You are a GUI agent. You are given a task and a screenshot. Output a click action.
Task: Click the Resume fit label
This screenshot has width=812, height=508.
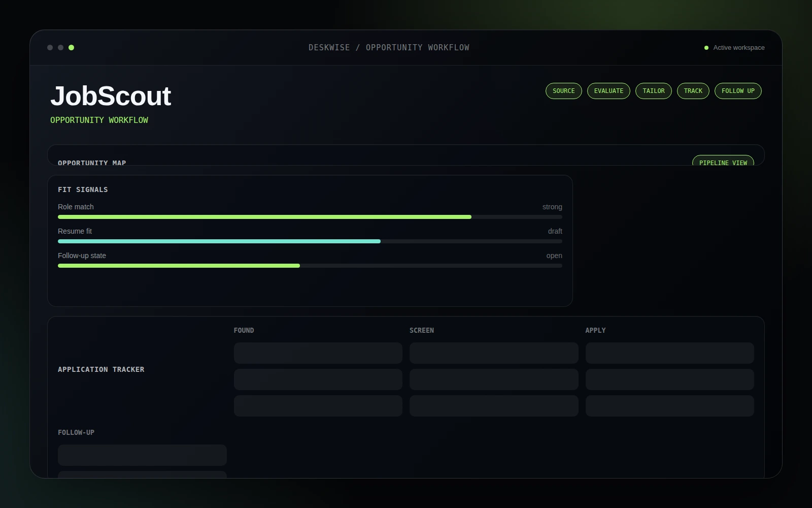point(75,231)
